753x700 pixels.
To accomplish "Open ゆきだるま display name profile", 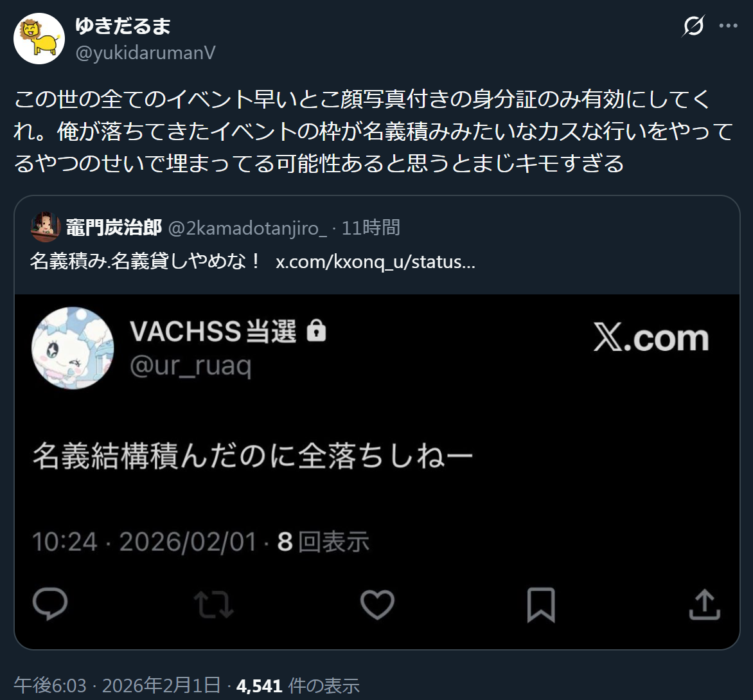I will click(x=123, y=26).
